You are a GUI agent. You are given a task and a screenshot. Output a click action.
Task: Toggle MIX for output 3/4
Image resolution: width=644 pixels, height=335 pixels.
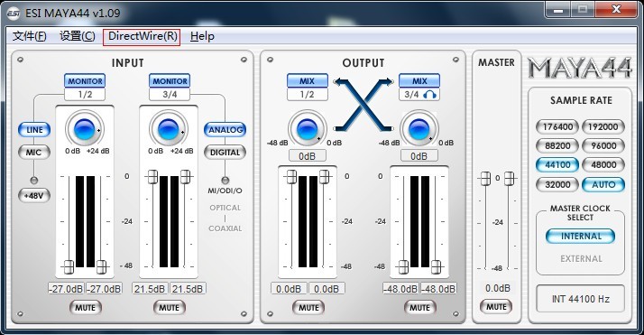point(419,81)
